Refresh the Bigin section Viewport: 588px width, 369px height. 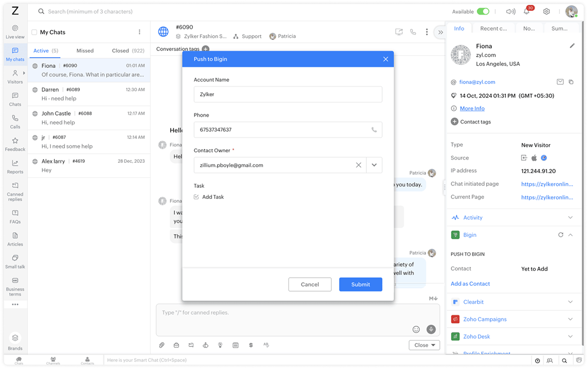pyautogui.click(x=561, y=235)
